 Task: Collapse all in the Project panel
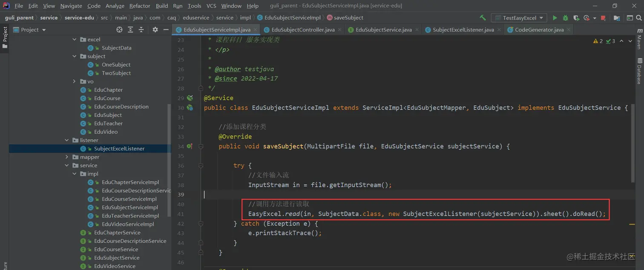point(141,29)
